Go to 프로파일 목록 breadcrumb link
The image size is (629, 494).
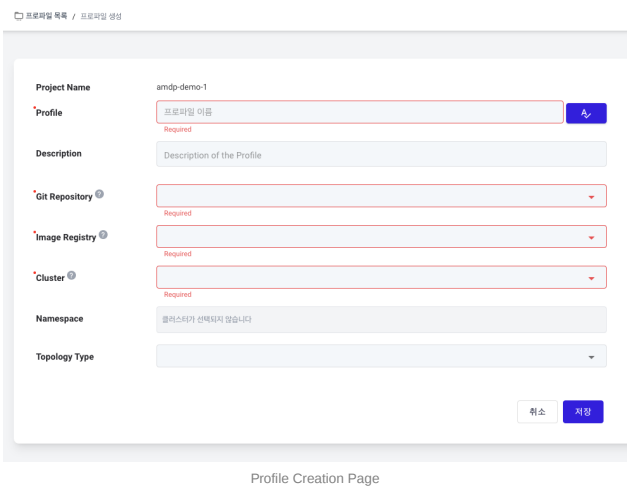tap(46, 16)
